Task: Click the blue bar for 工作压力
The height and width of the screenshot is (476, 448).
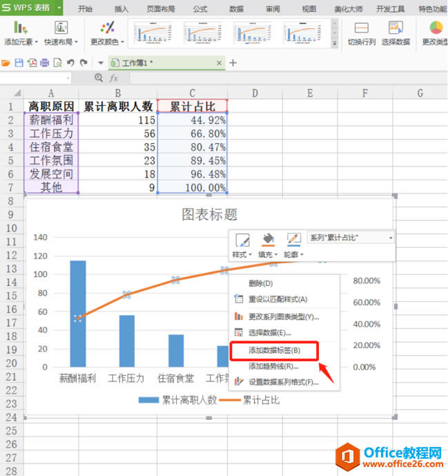Action: pos(127,341)
